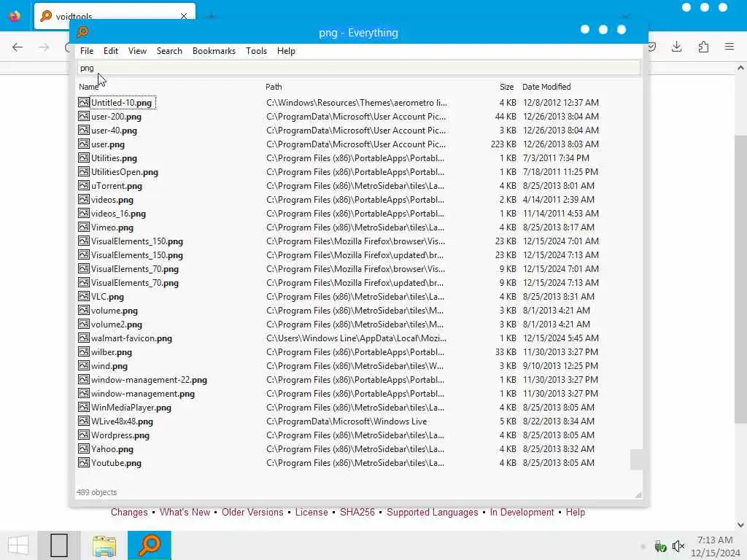Open the File menu
This screenshot has height=560, width=747.
[x=87, y=51]
